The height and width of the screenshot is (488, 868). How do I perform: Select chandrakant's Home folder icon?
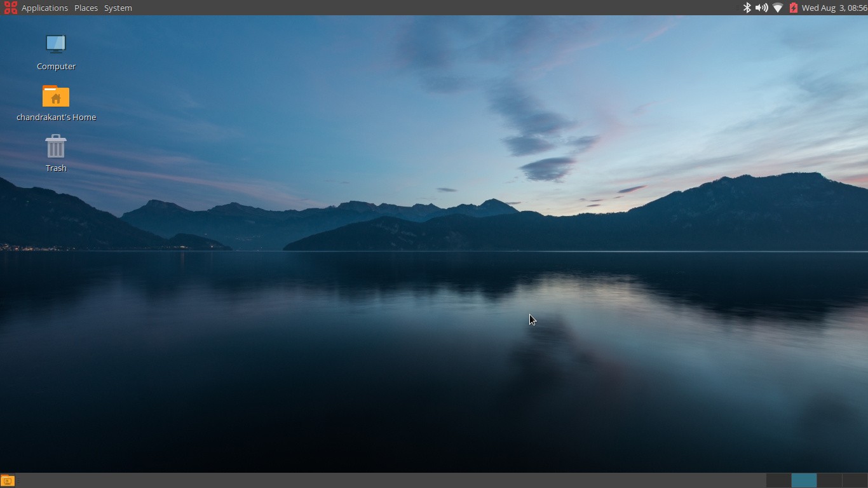56,96
